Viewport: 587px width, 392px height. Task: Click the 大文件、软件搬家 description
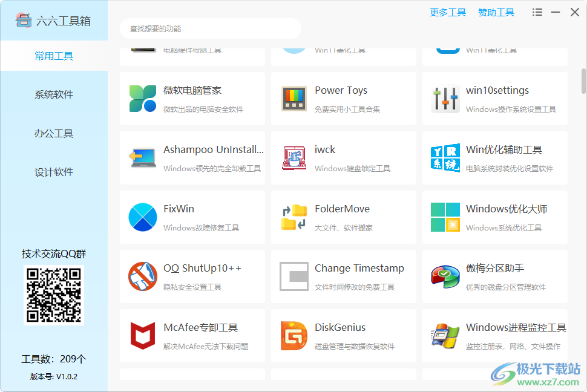click(x=344, y=227)
